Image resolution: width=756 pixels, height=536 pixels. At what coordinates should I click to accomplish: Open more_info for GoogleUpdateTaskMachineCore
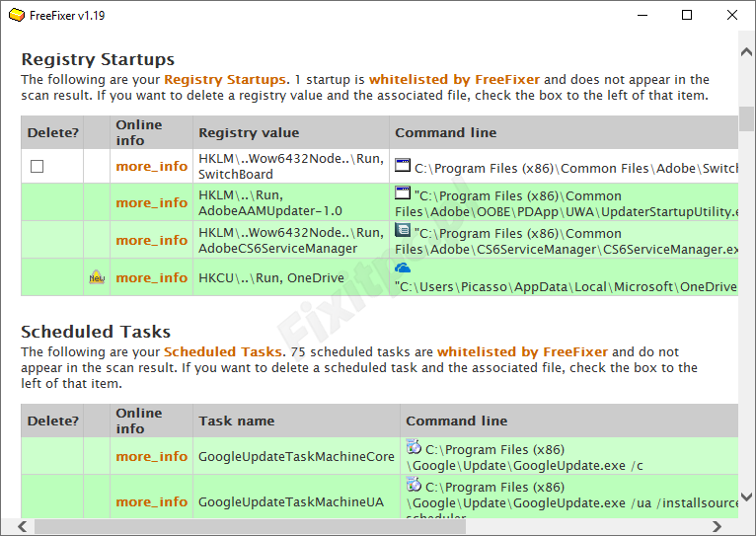click(151, 456)
